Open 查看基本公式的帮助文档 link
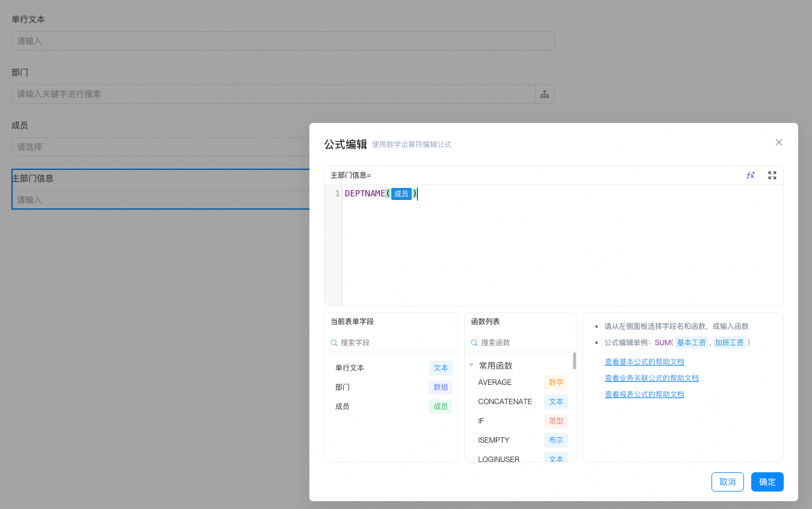The width and height of the screenshot is (812, 509). [x=644, y=362]
